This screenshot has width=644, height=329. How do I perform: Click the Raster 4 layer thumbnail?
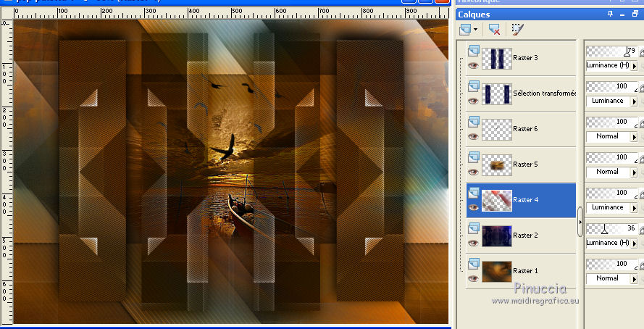(x=497, y=201)
